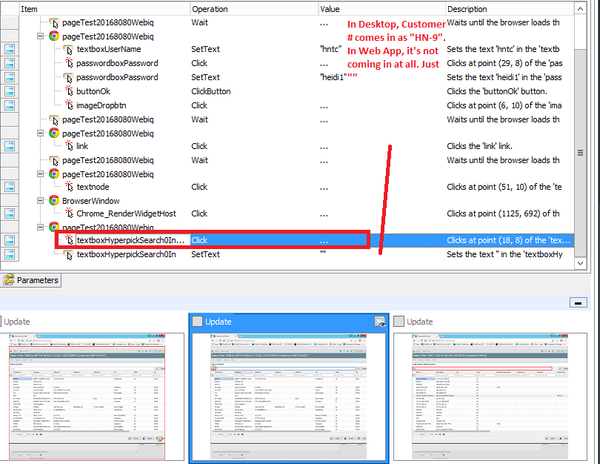
Task: Collapse the pageTest node containing textboxUserName
Action: point(40,34)
